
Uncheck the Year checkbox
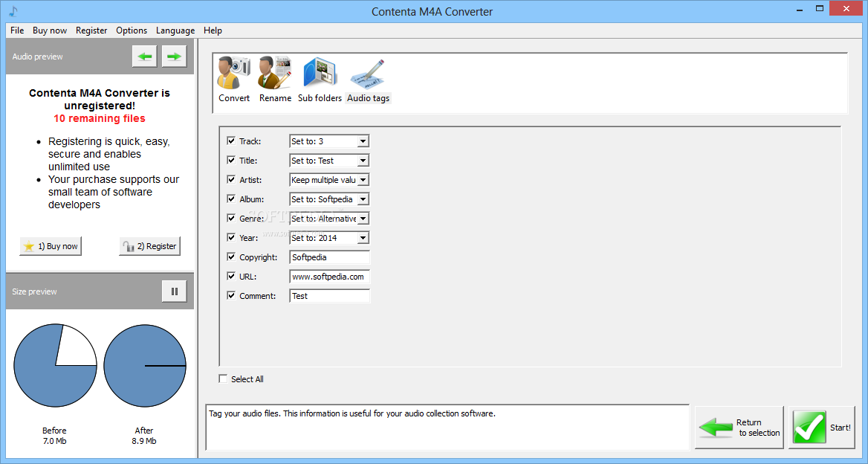[231, 237]
